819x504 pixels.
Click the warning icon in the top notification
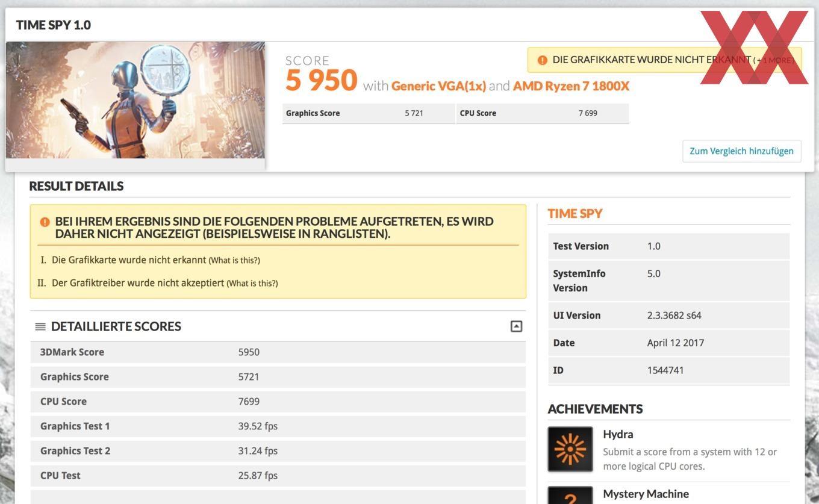click(x=543, y=60)
